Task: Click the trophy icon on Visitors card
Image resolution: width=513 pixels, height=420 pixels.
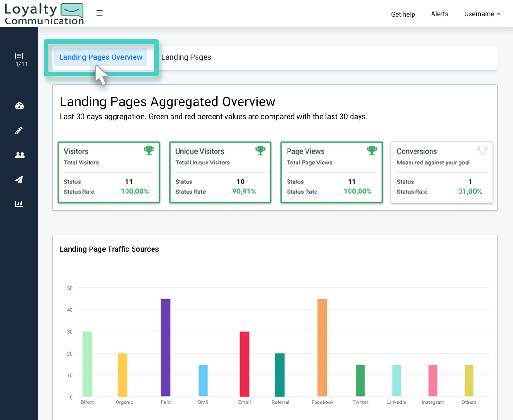Action: tap(149, 150)
